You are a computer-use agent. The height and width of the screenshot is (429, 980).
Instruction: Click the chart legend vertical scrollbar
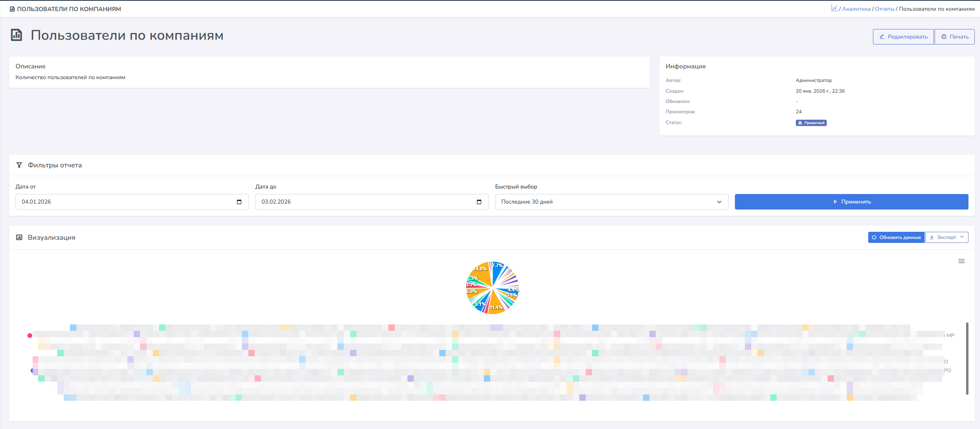(x=967, y=358)
